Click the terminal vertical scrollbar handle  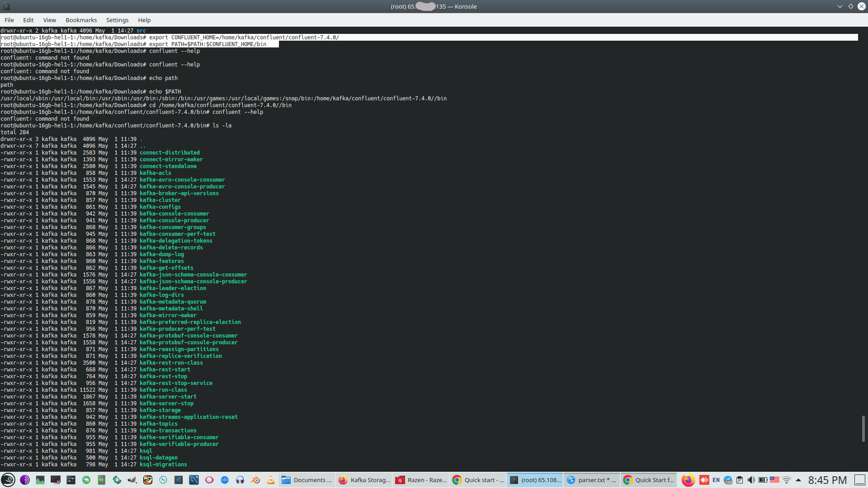tap(863, 428)
